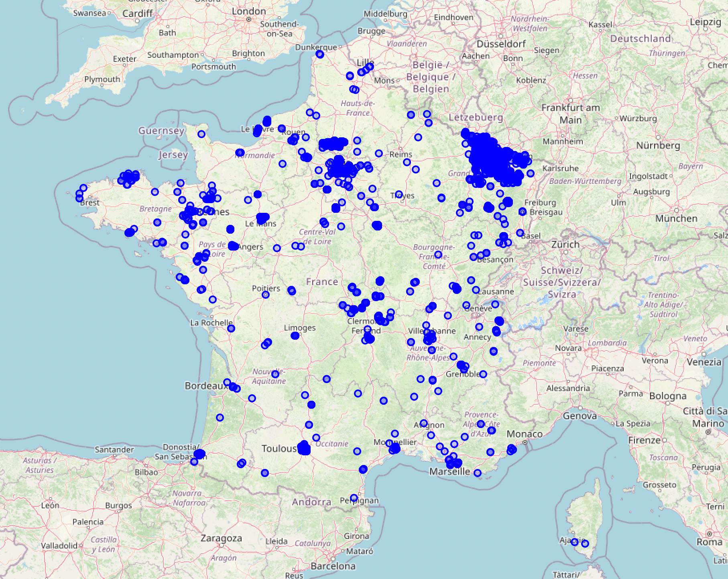
Task: Select the marker left of Freiburg Breisgau label
Action: tap(522, 212)
